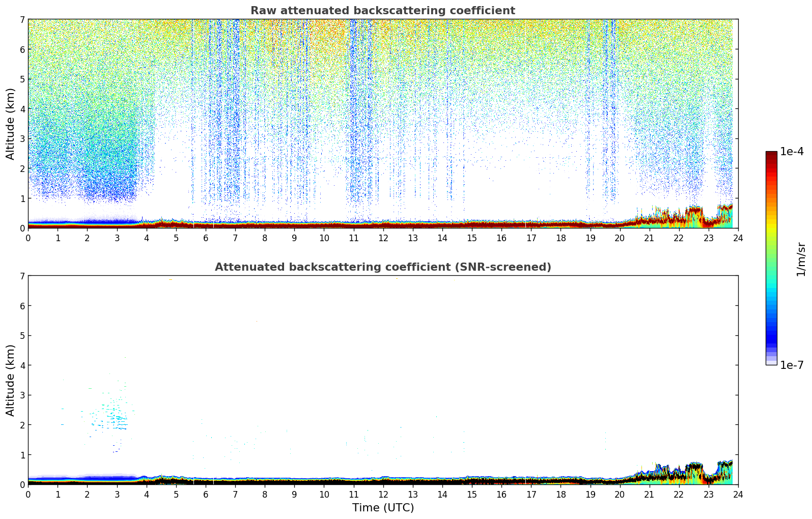This screenshot has height=519, width=812.
Task: Click the "Raw attenuated backscattering coefficient" title
Action: [383, 11]
